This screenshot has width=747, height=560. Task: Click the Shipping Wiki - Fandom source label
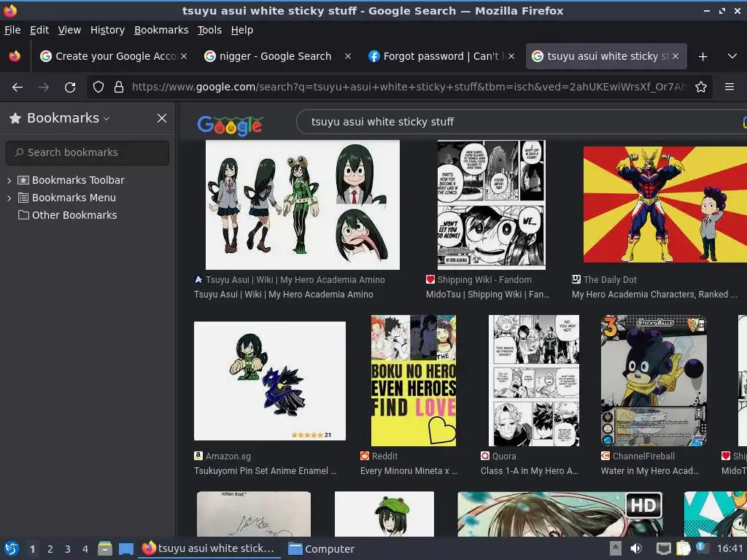point(484,280)
